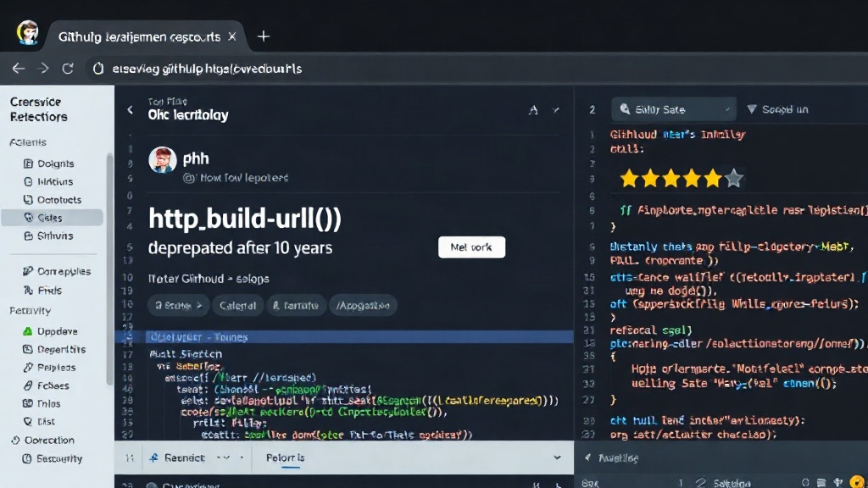Click the orange circle status bar icon
The image size is (868, 488).
pyautogui.click(x=858, y=482)
